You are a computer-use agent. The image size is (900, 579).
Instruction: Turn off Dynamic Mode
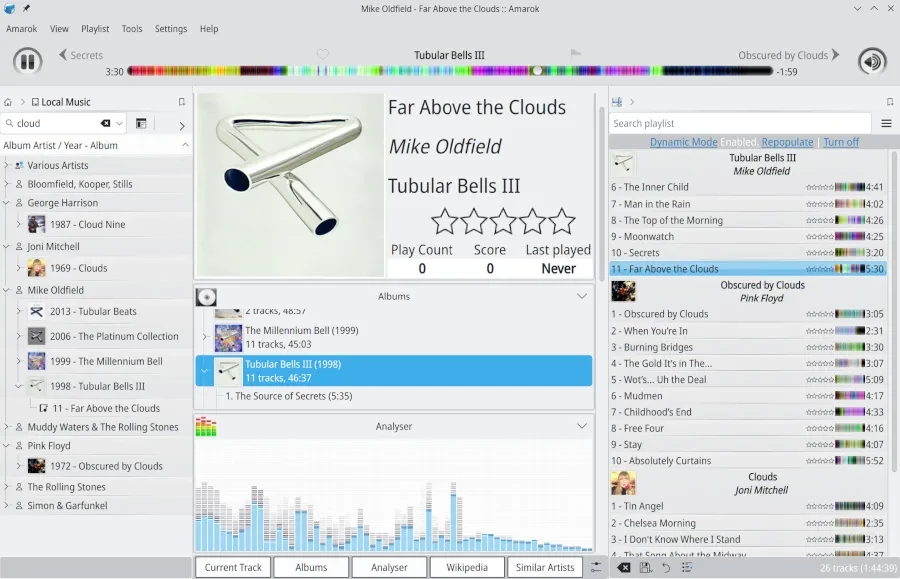[x=840, y=142]
